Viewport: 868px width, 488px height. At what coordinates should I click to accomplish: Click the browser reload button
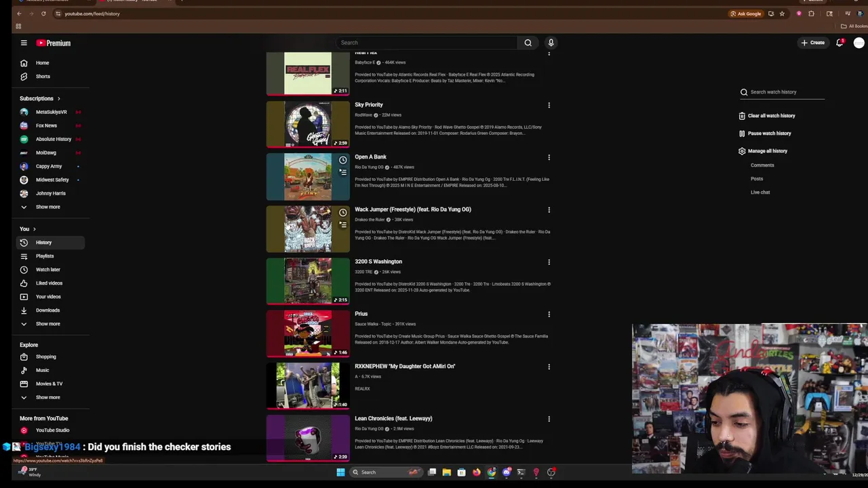click(43, 14)
